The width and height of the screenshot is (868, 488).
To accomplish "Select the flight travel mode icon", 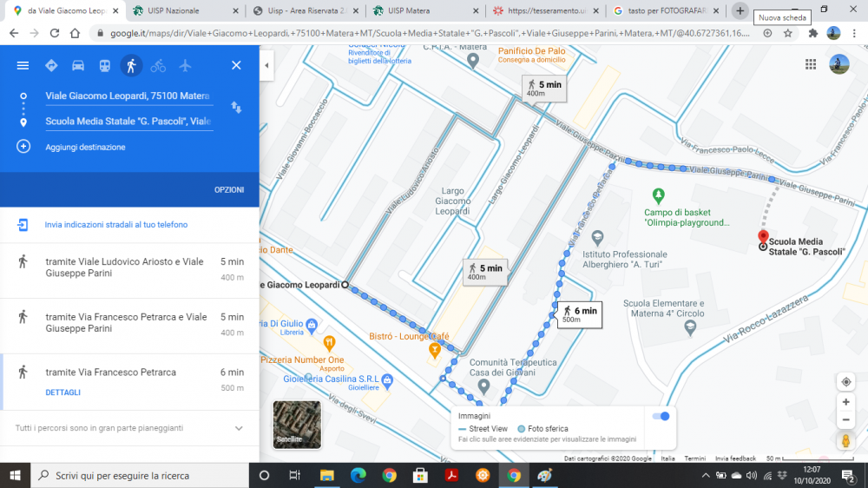I will 184,65.
